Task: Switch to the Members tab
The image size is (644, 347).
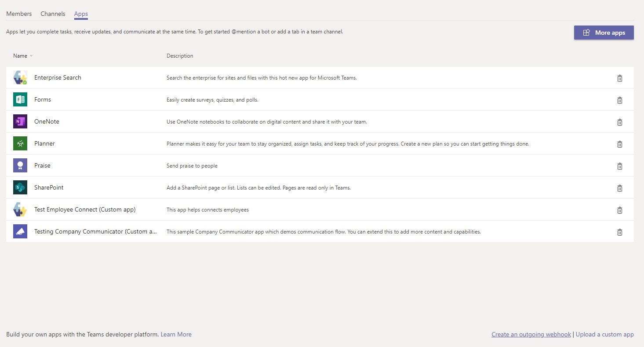Action: click(x=19, y=14)
